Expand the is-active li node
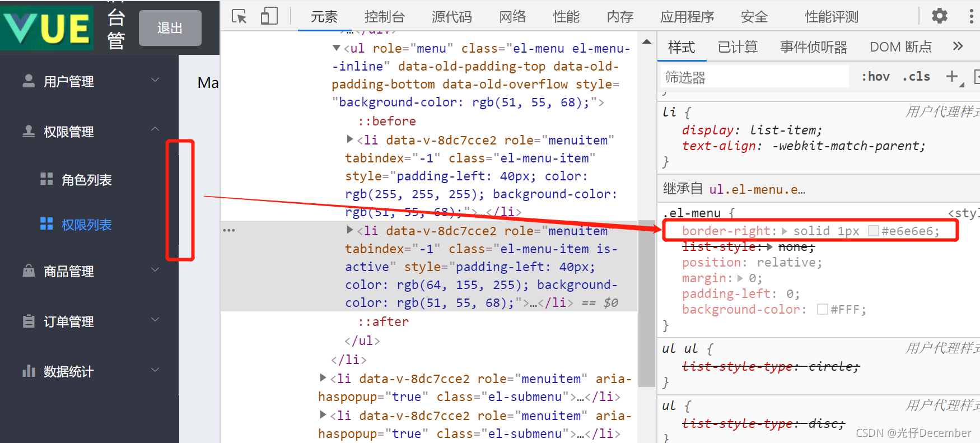 350,230
